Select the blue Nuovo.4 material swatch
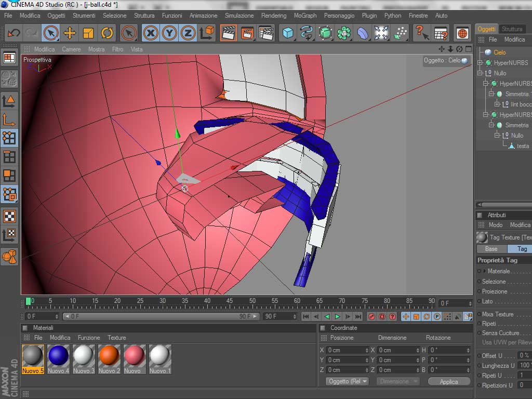The height and width of the screenshot is (399, 532). point(58,356)
